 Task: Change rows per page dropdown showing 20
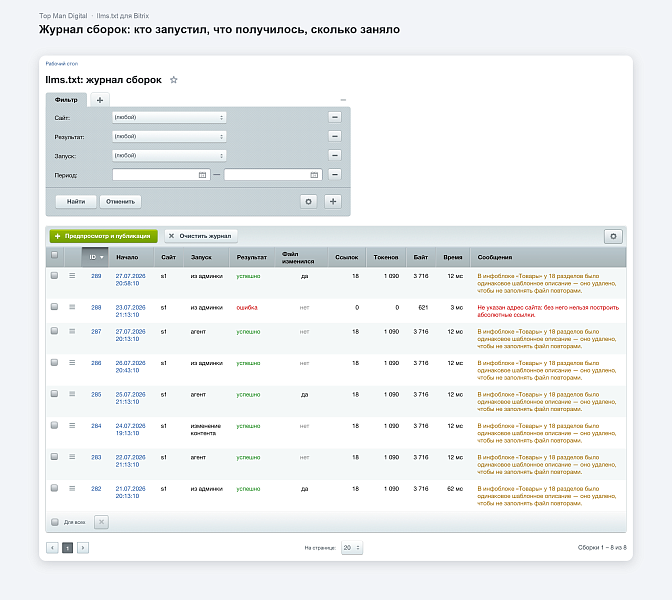click(x=352, y=548)
